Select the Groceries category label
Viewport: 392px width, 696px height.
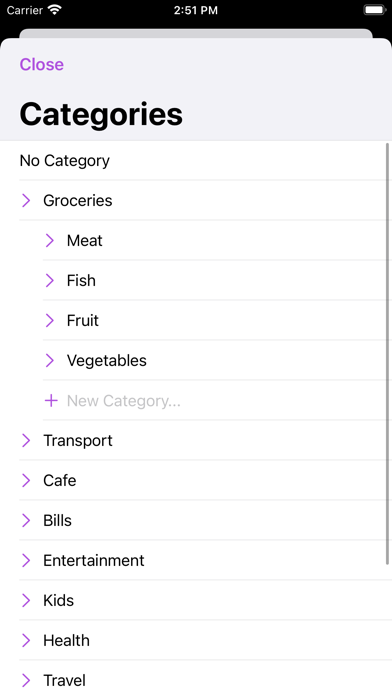coord(78,201)
